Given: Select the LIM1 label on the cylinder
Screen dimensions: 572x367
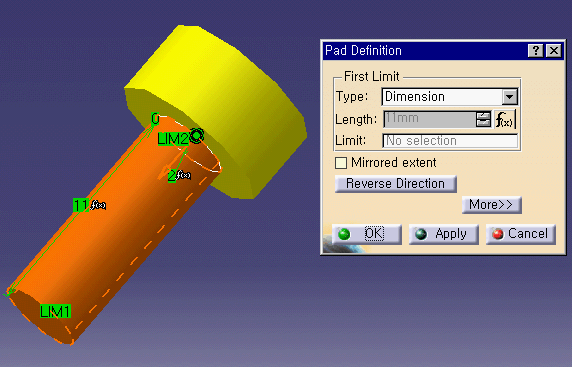Looking at the screenshot, I should pyautogui.click(x=55, y=312).
